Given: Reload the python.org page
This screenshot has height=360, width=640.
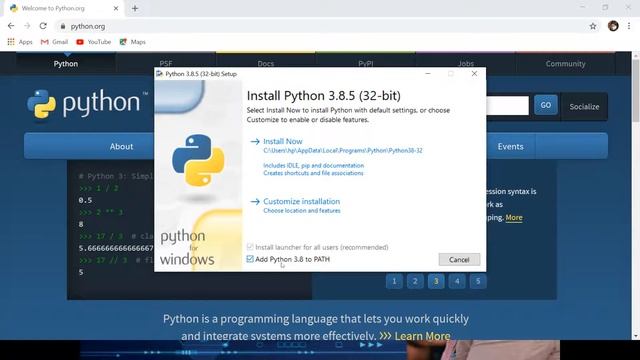Looking at the screenshot, I should click(43, 26).
